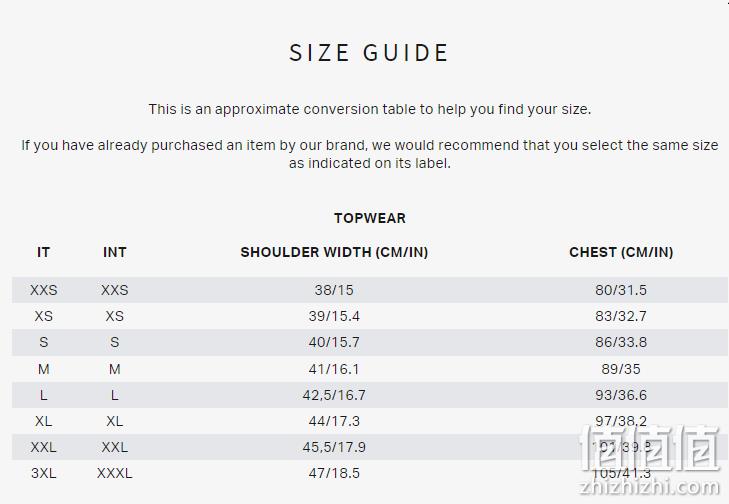Click the XXS chest value 80/31.5
The width and height of the screenshot is (729, 504).
pyautogui.click(x=621, y=290)
